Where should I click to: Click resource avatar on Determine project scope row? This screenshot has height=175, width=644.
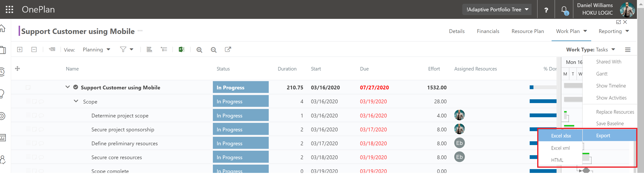pos(459,115)
